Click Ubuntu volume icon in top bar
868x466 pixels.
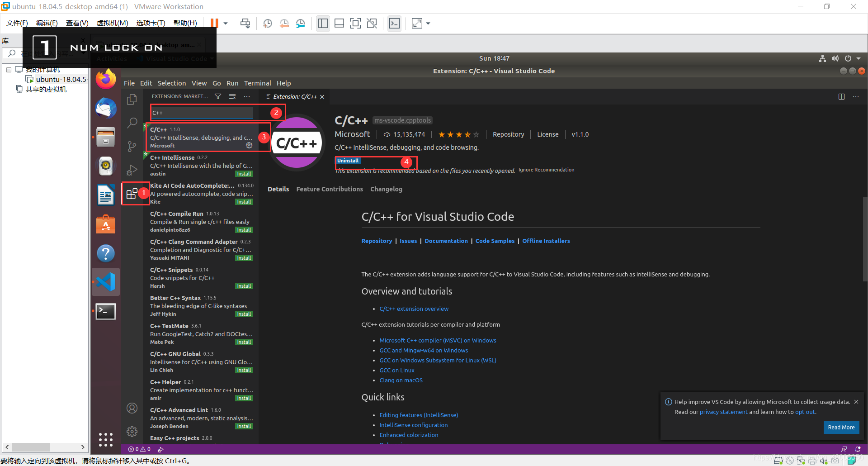(x=835, y=58)
